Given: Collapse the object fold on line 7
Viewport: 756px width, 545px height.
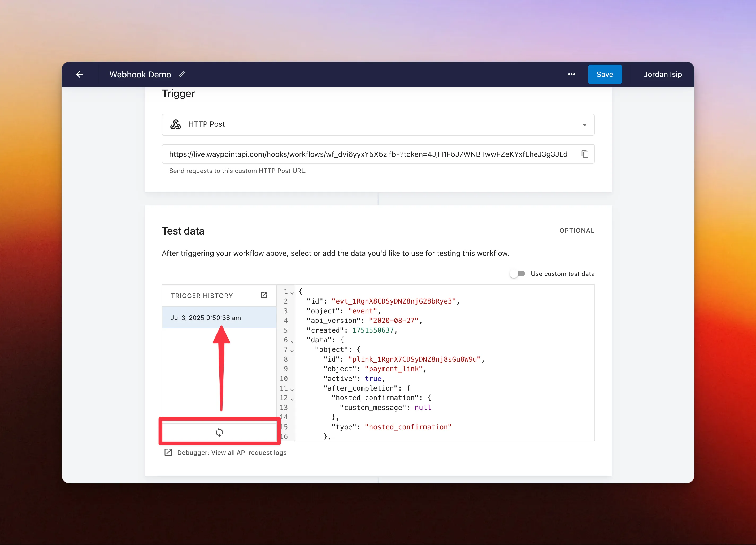Looking at the screenshot, I should [292, 351].
